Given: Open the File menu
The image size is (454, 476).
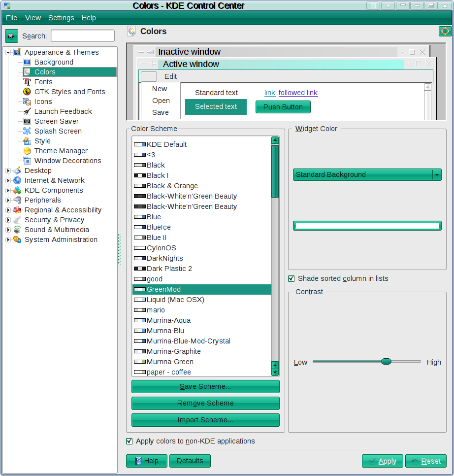Looking at the screenshot, I should [x=11, y=18].
